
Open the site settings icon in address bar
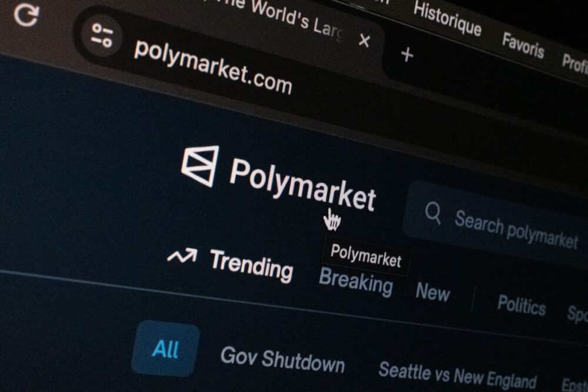[x=102, y=36]
